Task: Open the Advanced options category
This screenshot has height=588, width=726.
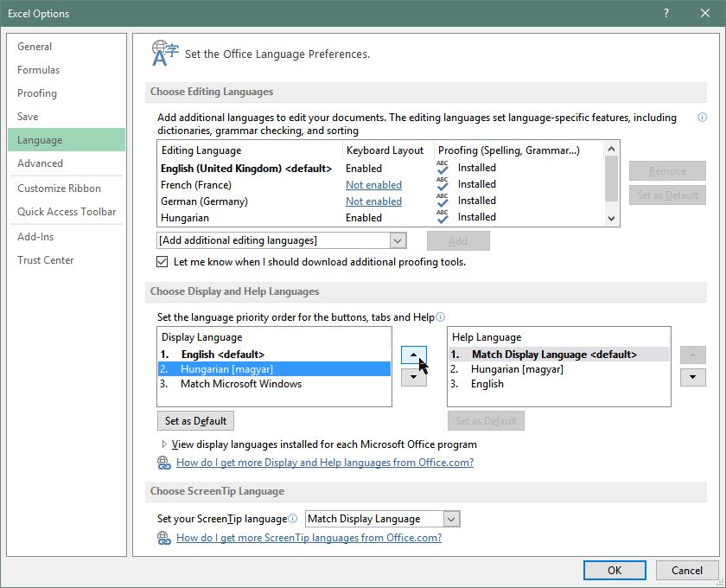Action: (67, 163)
